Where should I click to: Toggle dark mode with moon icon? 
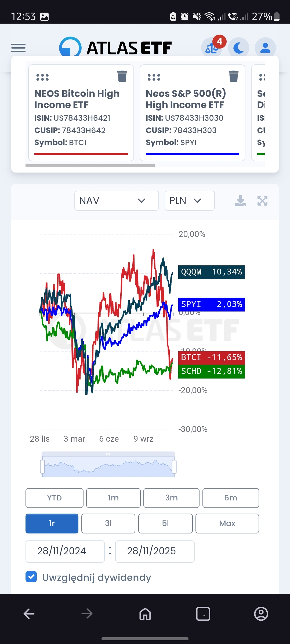[238, 48]
